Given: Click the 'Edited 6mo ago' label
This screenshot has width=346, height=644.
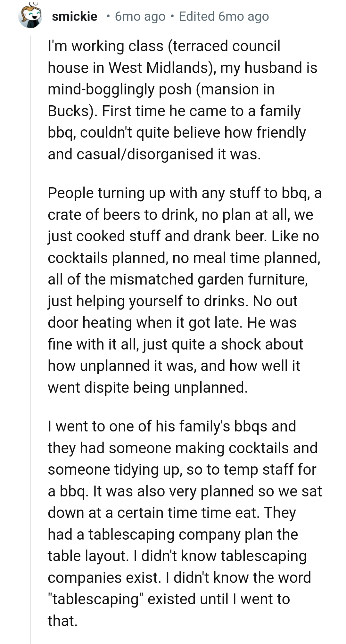Looking at the screenshot, I should click(x=224, y=16).
